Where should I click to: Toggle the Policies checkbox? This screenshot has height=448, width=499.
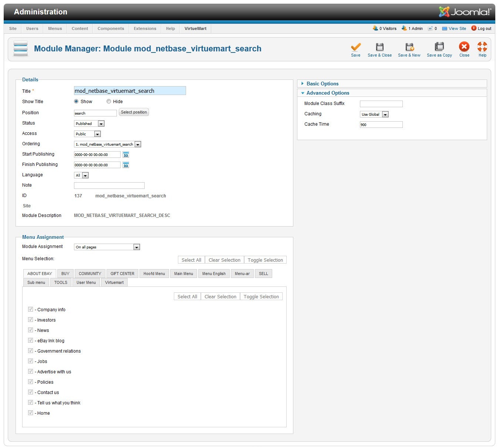click(x=30, y=382)
